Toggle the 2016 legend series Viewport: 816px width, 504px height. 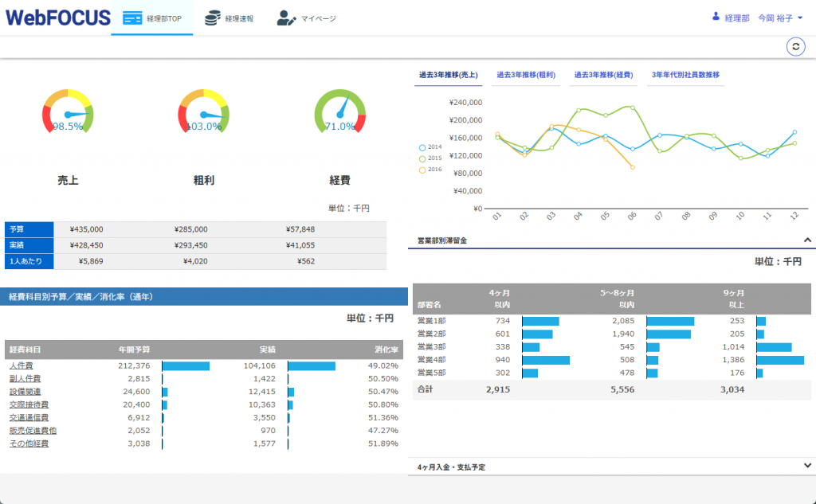click(x=430, y=170)
